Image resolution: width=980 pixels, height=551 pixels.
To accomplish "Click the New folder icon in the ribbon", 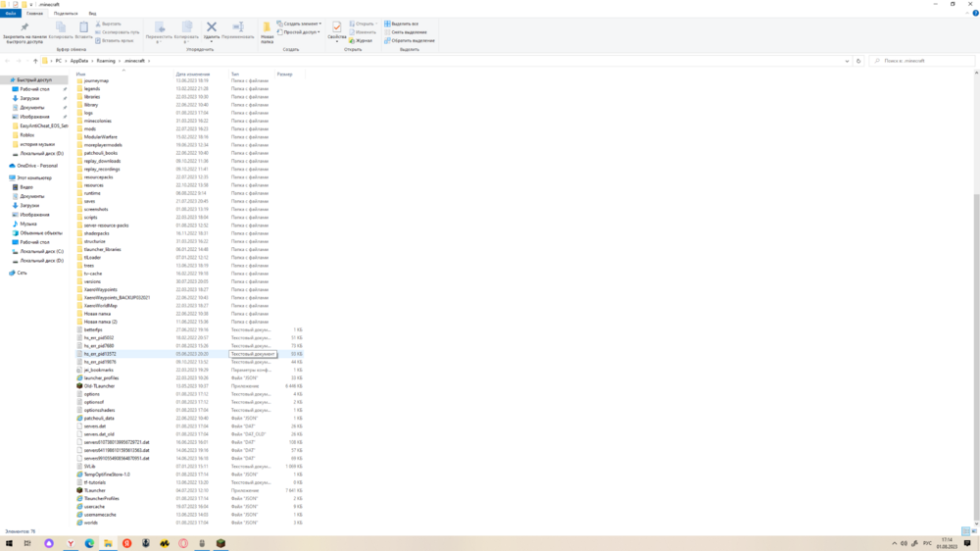I will click(x=267, y=26).
